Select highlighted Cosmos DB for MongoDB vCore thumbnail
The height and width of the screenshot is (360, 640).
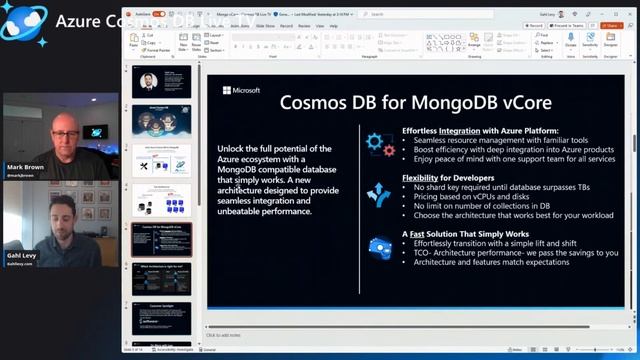[161, 240]
